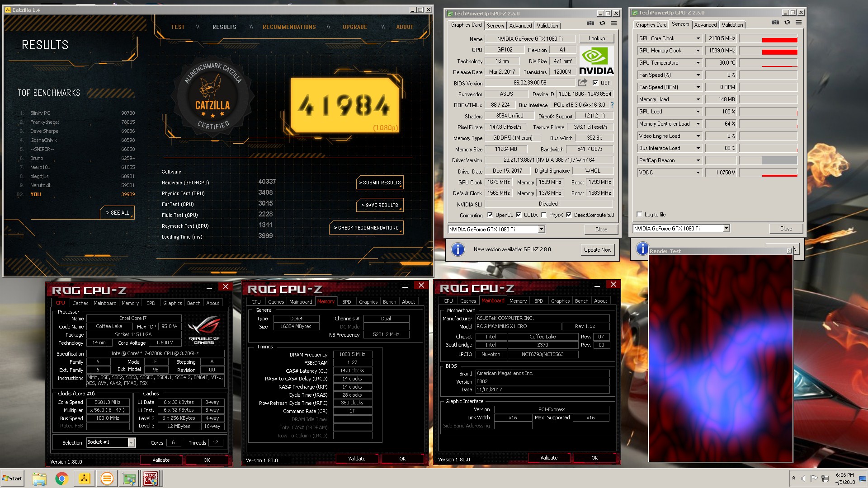This screenshot has height=488, width=868.
Task: Click the volume speaker tray icon
Action: [803, 479]
